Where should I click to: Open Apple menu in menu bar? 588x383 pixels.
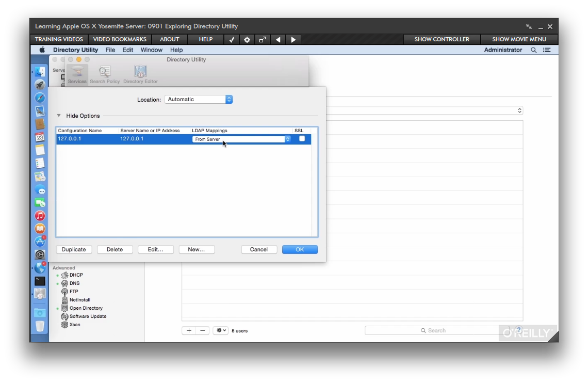click(x=42, y=50)
